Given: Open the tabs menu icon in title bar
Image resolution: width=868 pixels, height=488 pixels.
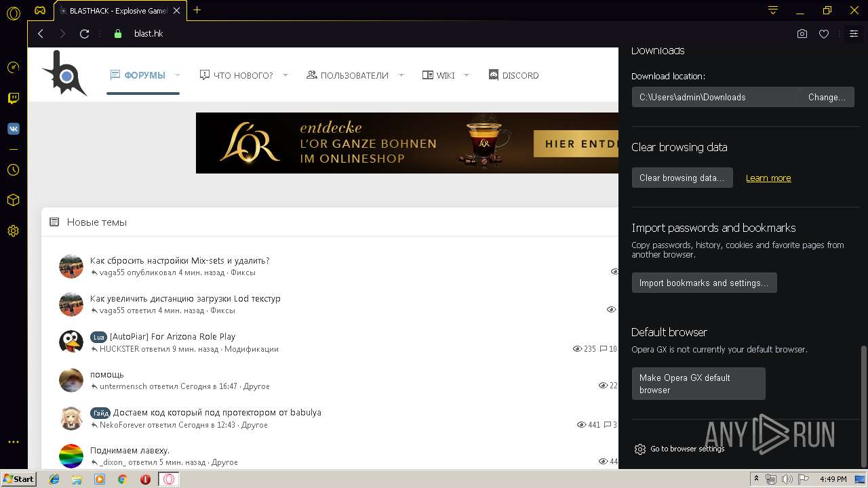Looking at the screenshot, I should [x=773, y=10].
